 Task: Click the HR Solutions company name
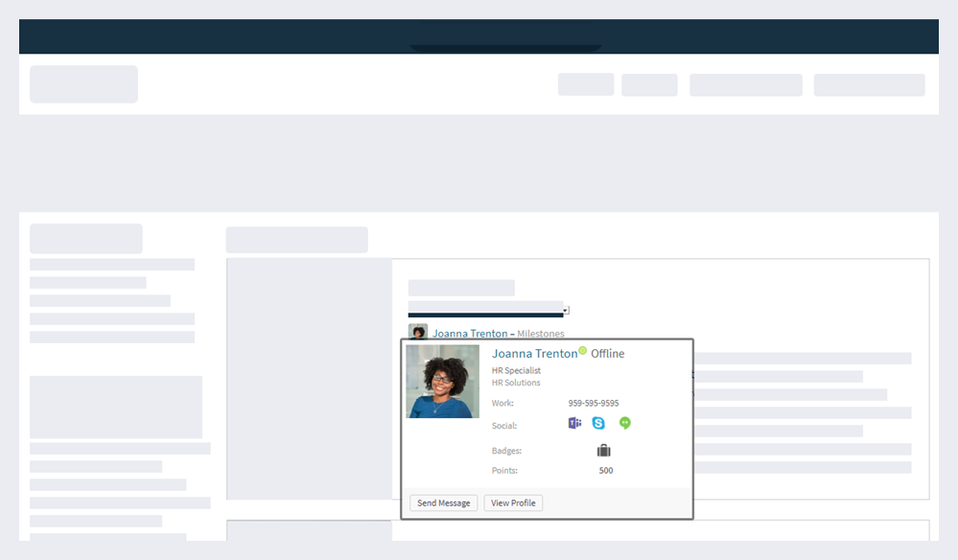click(x=516, y=382)
